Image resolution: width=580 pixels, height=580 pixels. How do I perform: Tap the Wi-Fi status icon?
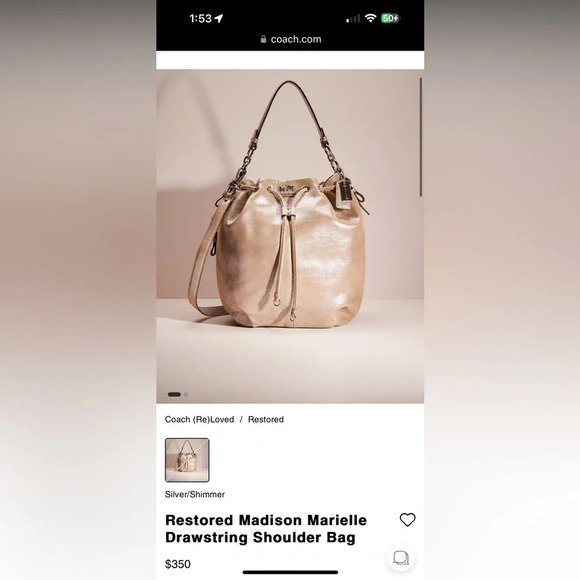coord(370,18)
